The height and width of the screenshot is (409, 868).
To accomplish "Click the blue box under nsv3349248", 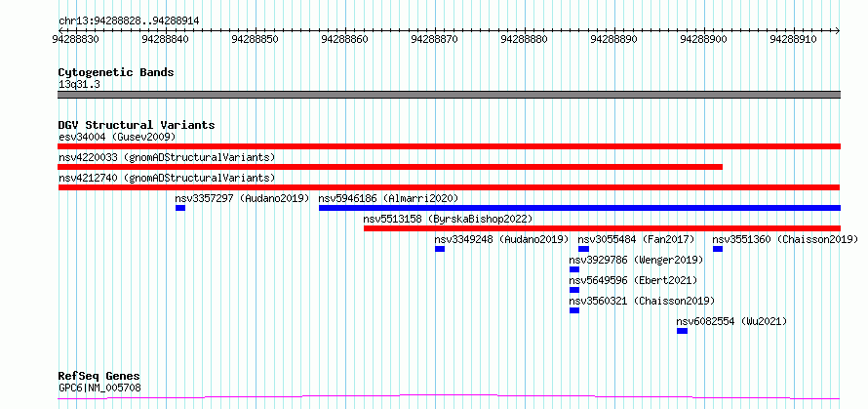I will pos(440,249).
